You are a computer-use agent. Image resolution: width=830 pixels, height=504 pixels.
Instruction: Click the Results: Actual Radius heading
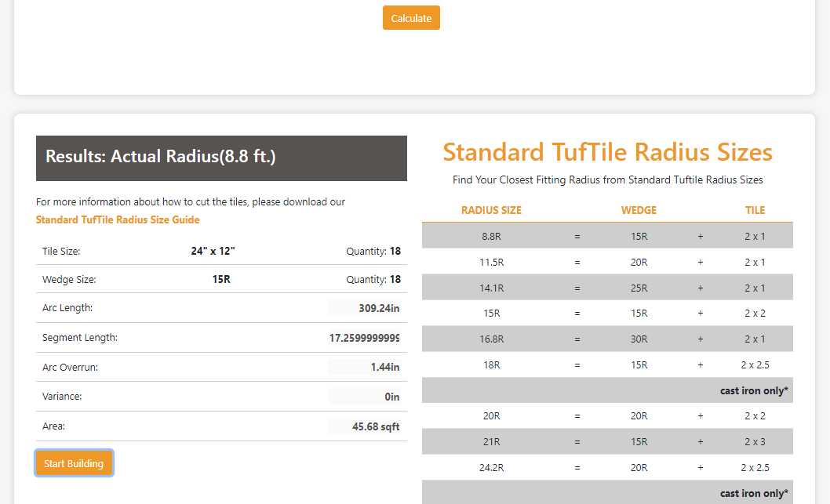click(x=160, y=157)
